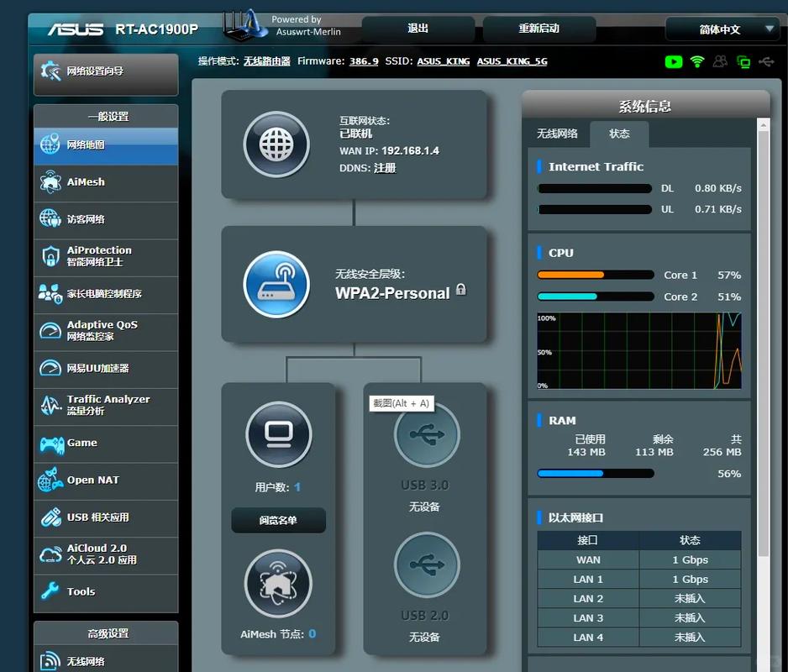The width and height of the screenshot is (788, 672).
Task: Open the client devices computer icon
Action: pyautogui.click(x=279, y=434)
